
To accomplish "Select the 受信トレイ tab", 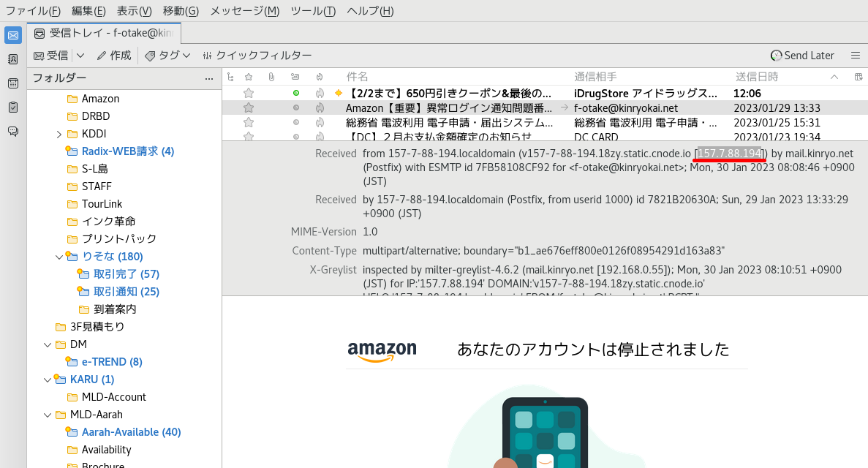I will pyautogui.click(x=104, y=33).
